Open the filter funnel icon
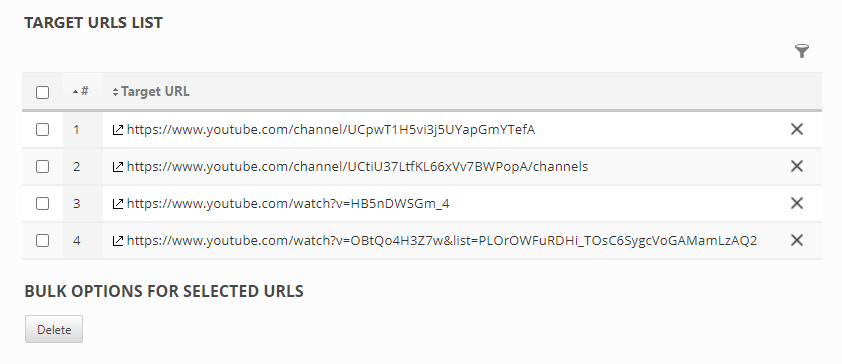Screen dimensions: 842x364 pos(802,51)
